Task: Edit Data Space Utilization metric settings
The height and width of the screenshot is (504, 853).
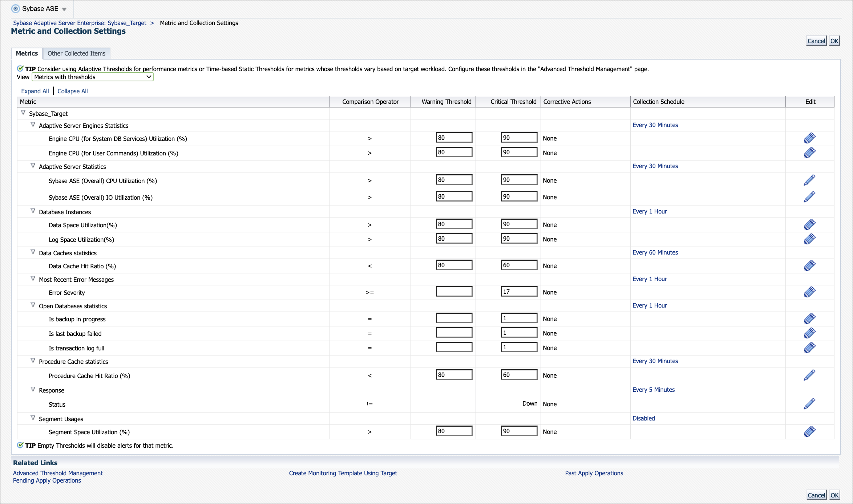Action: point(809,225)
